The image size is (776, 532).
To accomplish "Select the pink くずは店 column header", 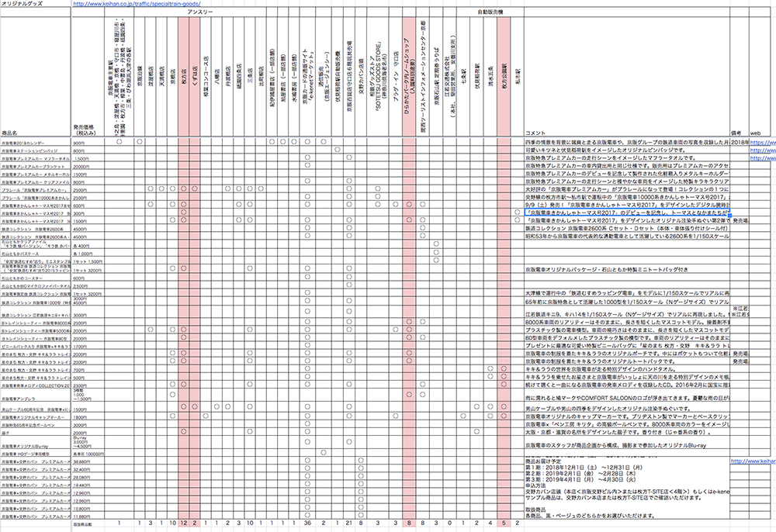I will pos(195,78).
